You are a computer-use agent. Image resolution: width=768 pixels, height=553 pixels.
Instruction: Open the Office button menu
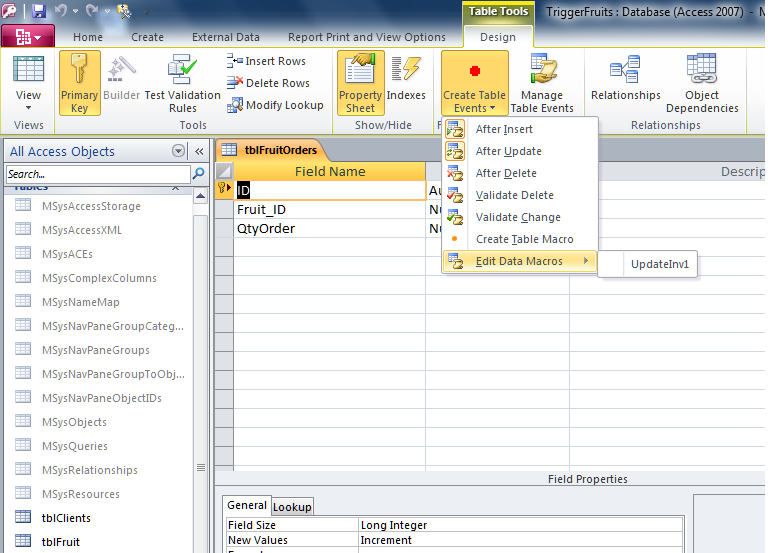[27, 37]
